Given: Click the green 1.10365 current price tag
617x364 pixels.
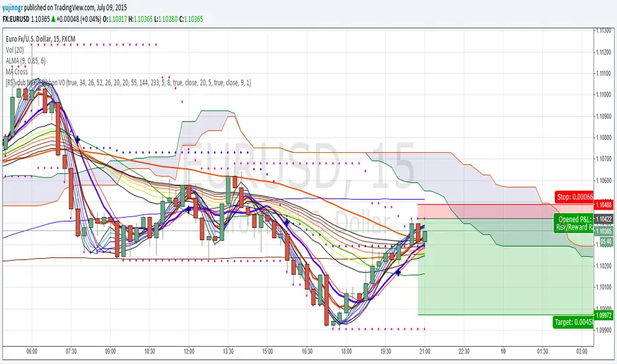Looking at the screenshot, I should (604, 232).
